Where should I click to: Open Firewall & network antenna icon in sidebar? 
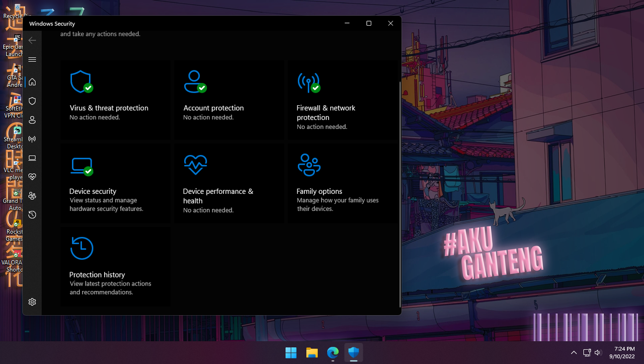click(32, 139)
